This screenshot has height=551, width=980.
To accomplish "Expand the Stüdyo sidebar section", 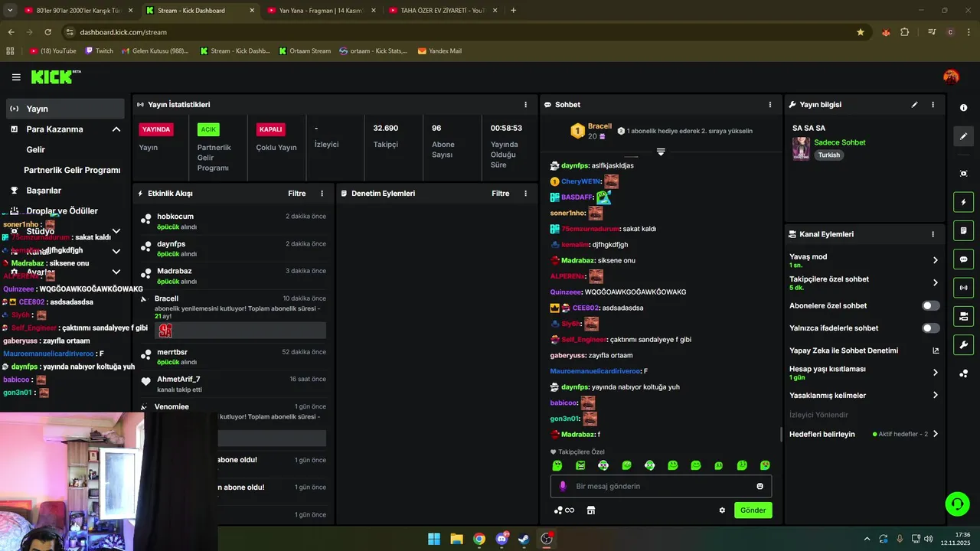I will tap(116, 231).
